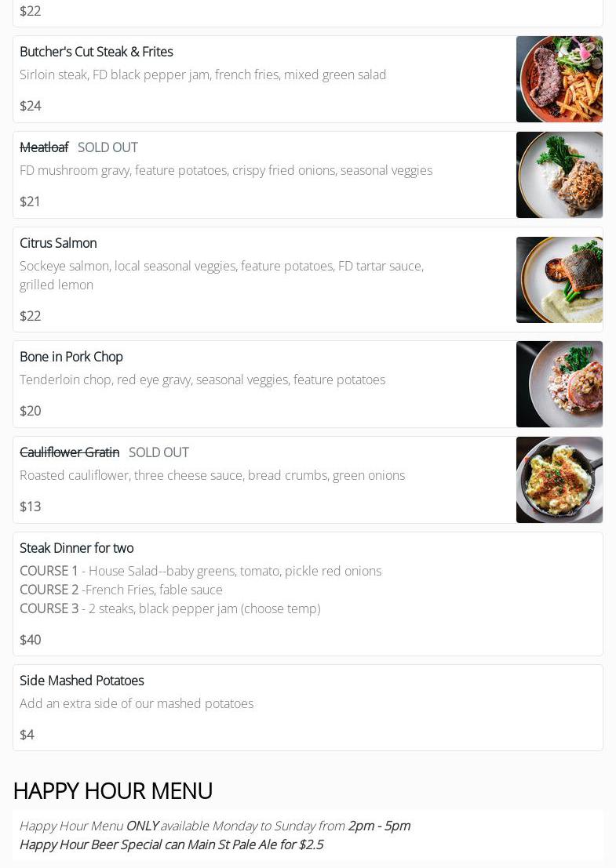Click the $4 mashed potatoes price
This screenshot has height=868, width=616.
pyautogui.click(x=27, y=735)
